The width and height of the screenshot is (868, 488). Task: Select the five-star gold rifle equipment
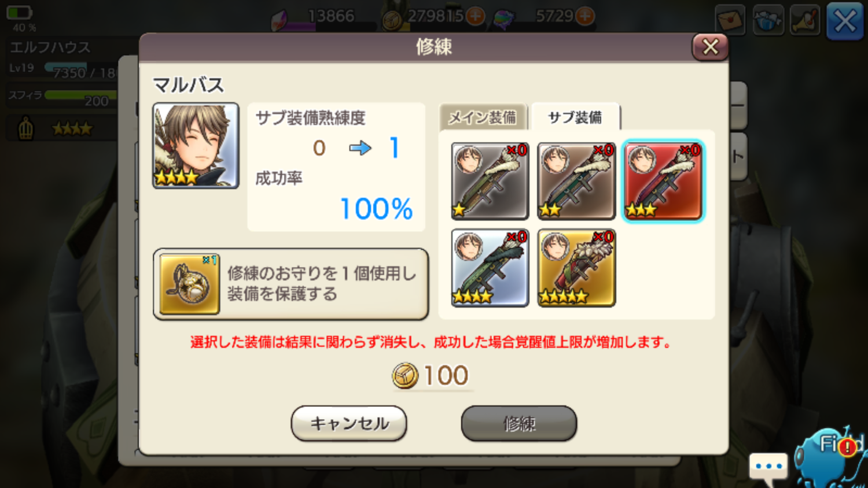click(576, 268)
